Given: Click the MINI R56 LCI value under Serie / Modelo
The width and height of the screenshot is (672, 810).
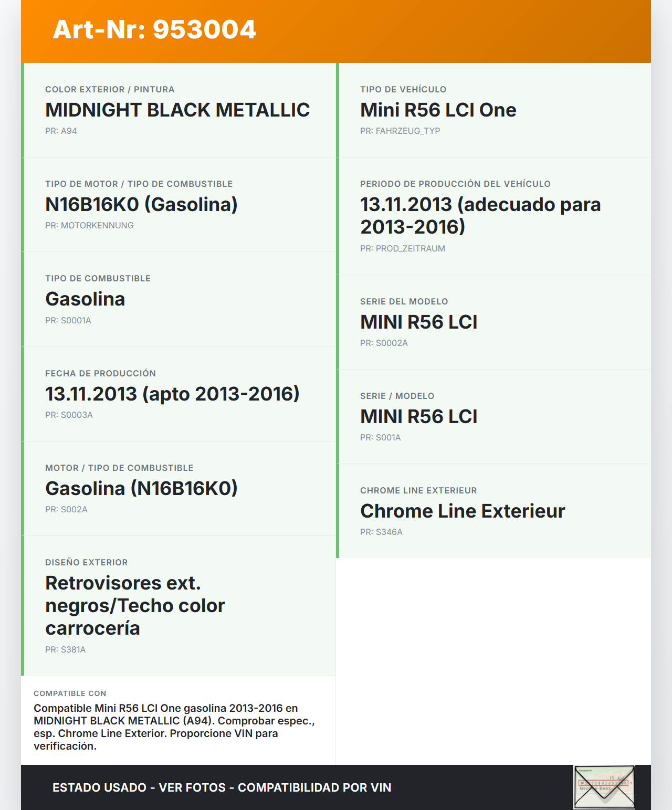Looking at the screenshot, I should coord(418,417).
